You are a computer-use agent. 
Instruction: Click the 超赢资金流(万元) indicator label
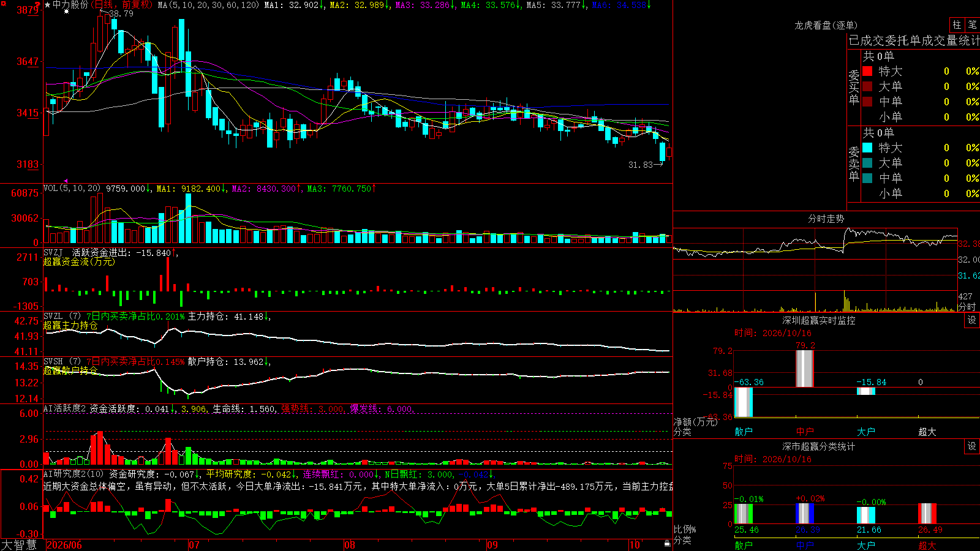click(x=79, y=261)
